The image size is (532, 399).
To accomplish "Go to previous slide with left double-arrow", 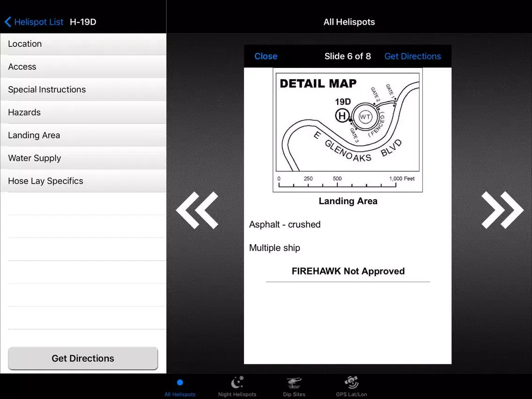I will (197, 210).
